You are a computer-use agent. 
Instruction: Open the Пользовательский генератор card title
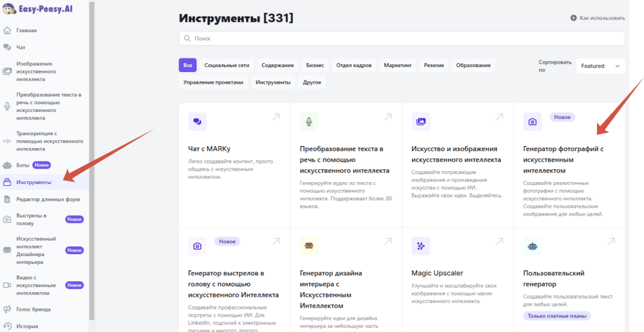(x=554, y=278)
